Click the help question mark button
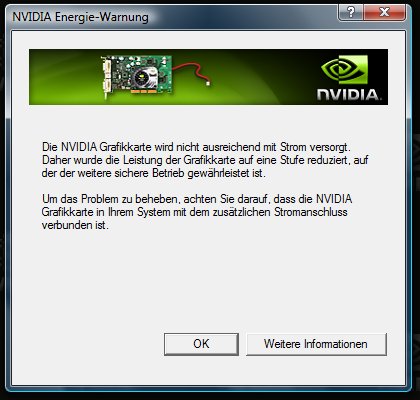 tap(350, 12)
